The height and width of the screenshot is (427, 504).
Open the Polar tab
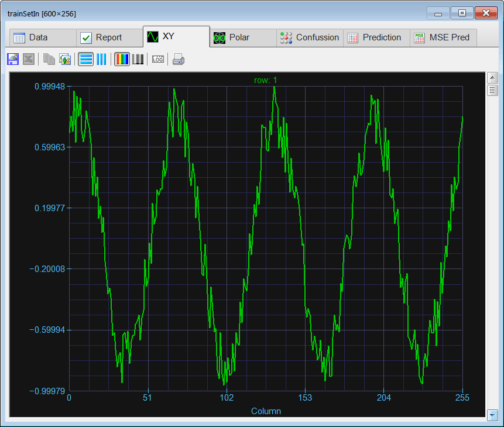click(x=243, y=37)
